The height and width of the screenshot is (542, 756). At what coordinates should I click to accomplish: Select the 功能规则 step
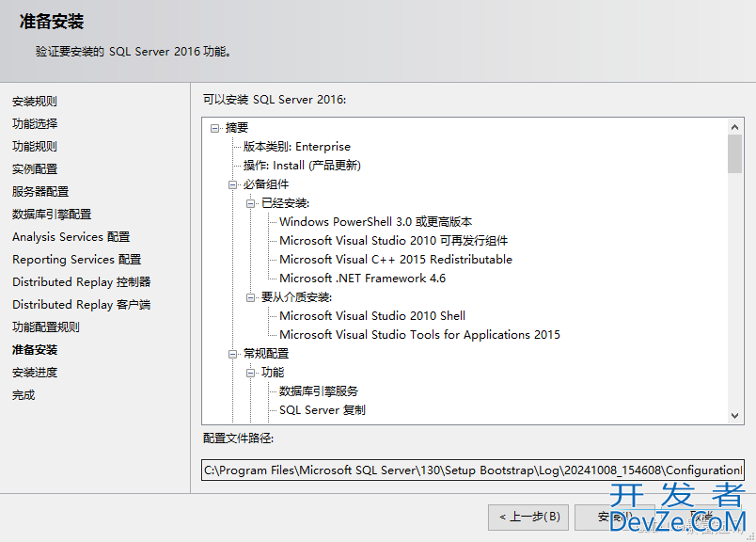(35, 147)
